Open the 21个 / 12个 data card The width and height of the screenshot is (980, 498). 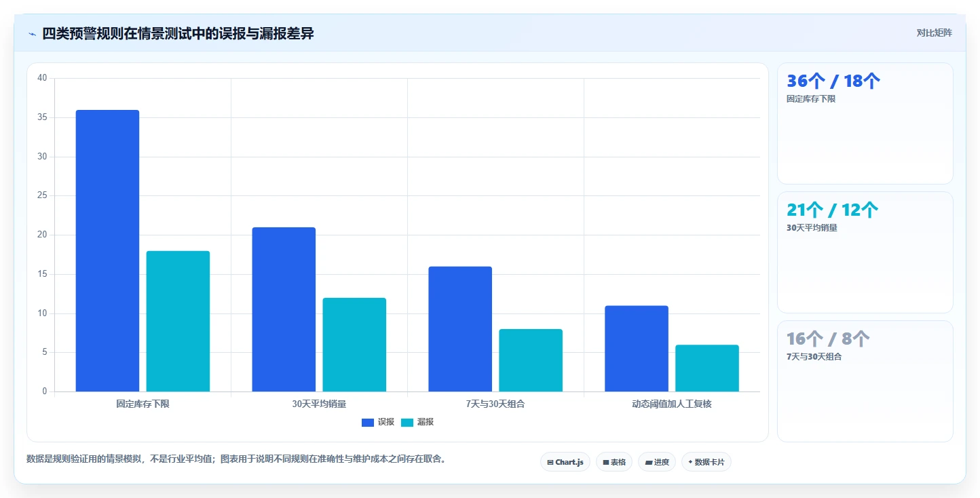click(x=865, y=252)
